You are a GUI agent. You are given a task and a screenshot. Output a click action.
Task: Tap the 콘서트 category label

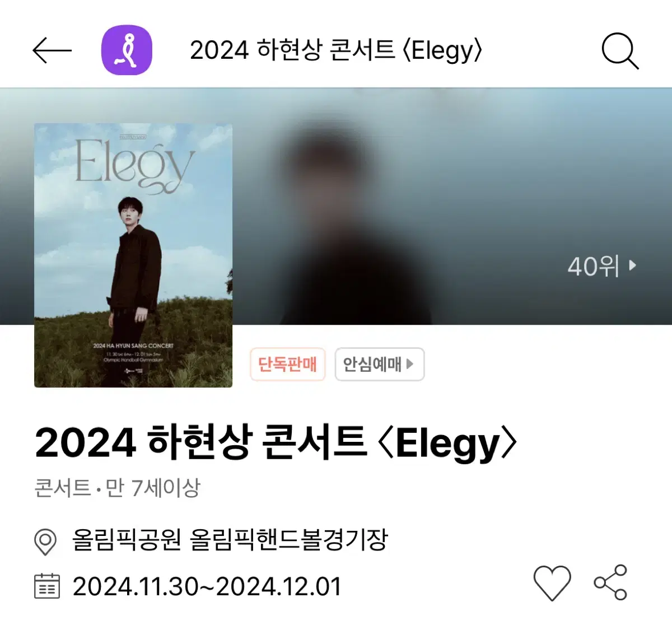(62, 488)
